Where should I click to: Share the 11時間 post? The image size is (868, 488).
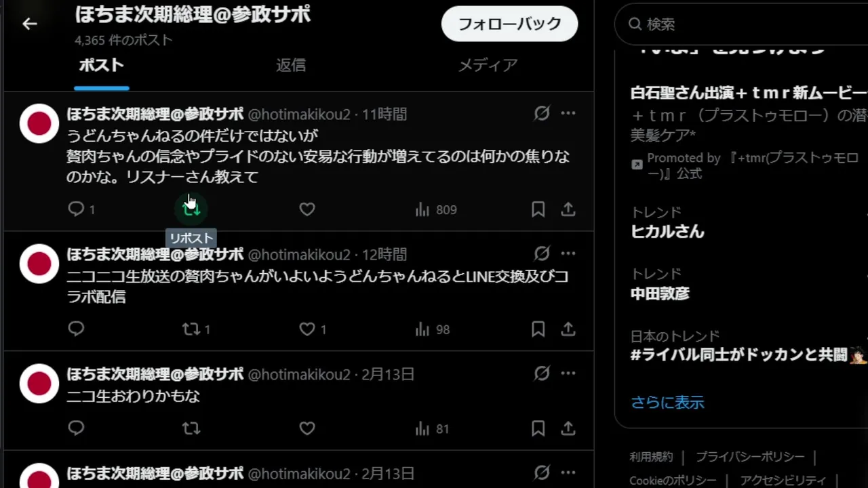pyautogui.click(x=568, y=209)
